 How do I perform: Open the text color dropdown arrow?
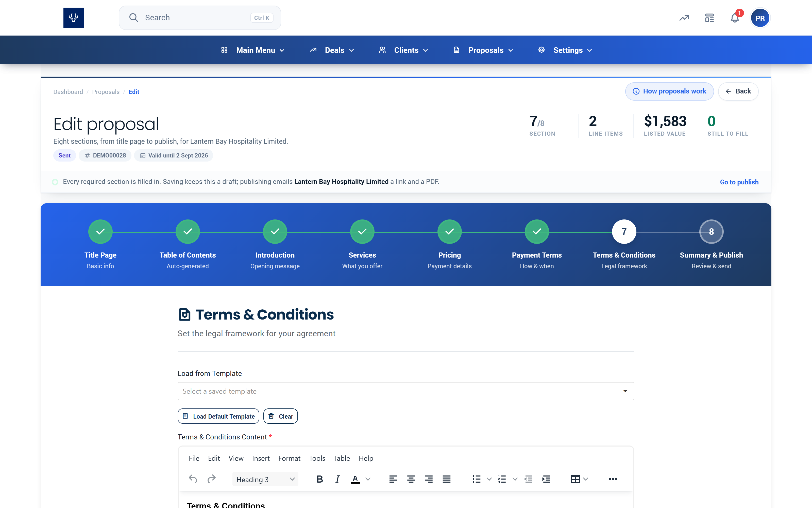(368, 479)
